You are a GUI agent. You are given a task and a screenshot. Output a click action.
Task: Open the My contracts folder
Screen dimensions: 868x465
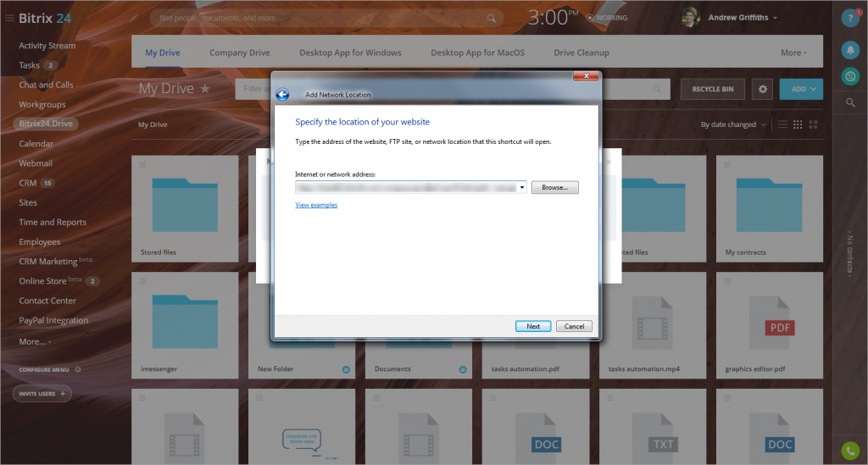coord(770,208)
